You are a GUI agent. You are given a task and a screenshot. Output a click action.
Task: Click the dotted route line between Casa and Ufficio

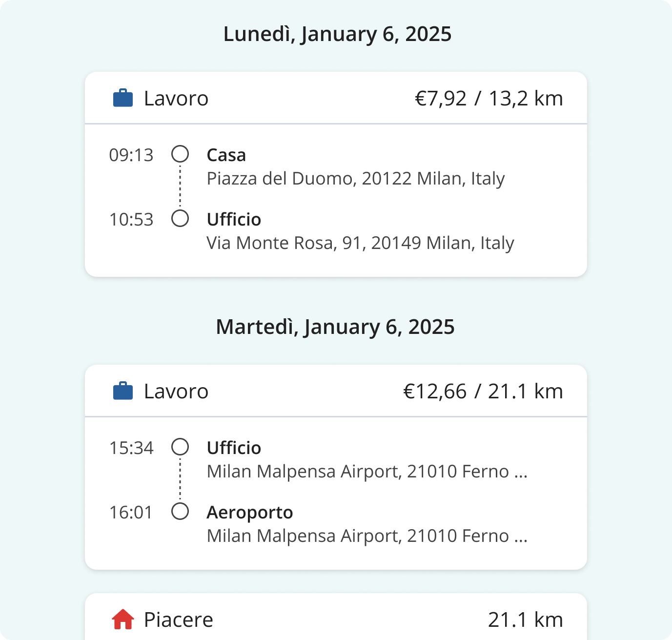click(x=180, y=186)
